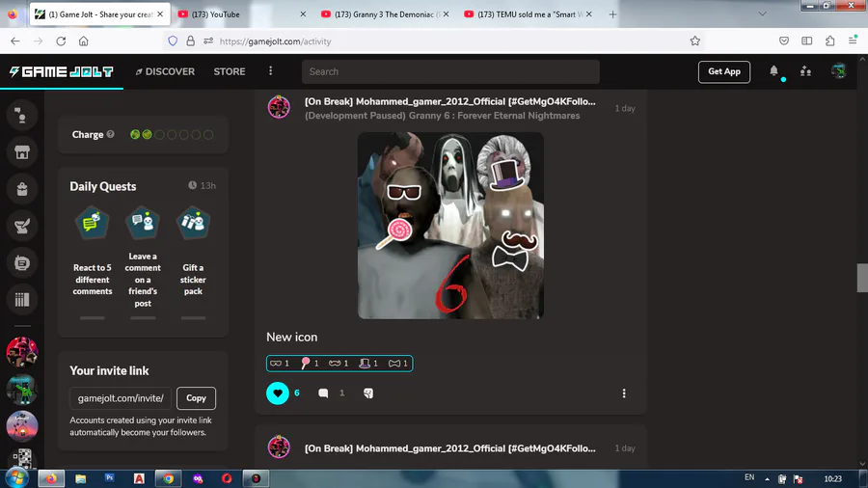Open the first community avatar in sidebar
The width and height of the screenshot is (868, 488).
22,352
